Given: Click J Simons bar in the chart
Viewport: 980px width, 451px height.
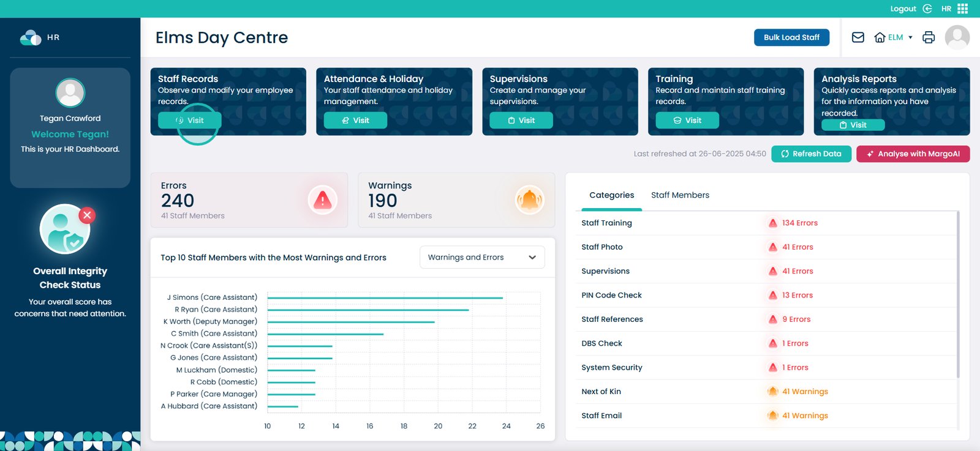Looking at the screenshot, I should coord(385,298).
